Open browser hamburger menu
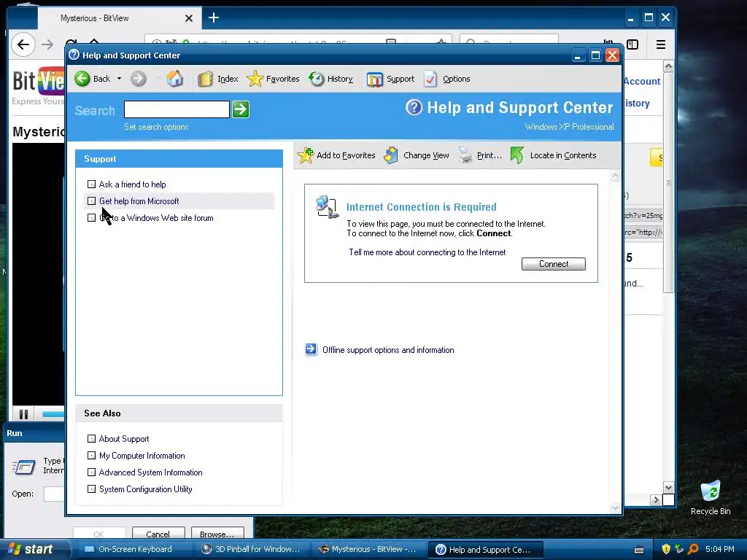Screen dimensions: 747x560 pyautogui.click(x=661, y=44)
